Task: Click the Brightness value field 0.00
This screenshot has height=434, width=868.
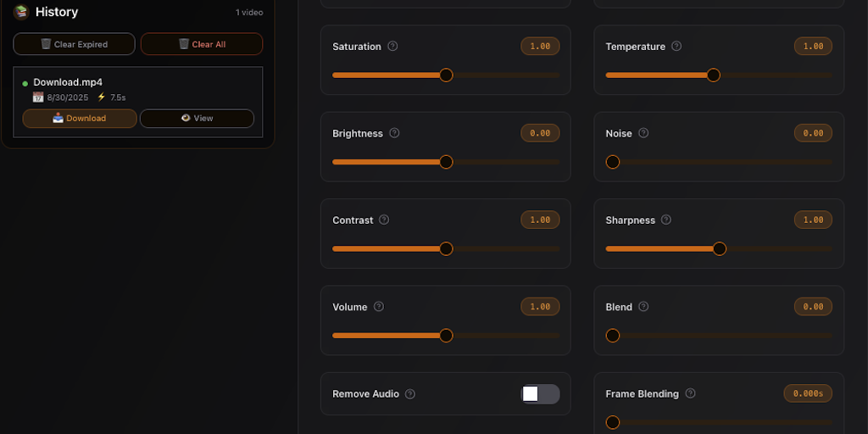Action: (540, 133)
